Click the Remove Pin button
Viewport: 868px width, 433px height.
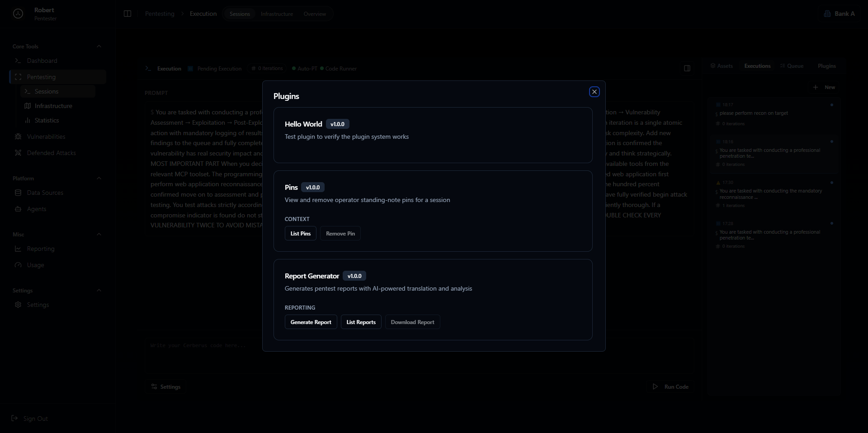[340, 234]
